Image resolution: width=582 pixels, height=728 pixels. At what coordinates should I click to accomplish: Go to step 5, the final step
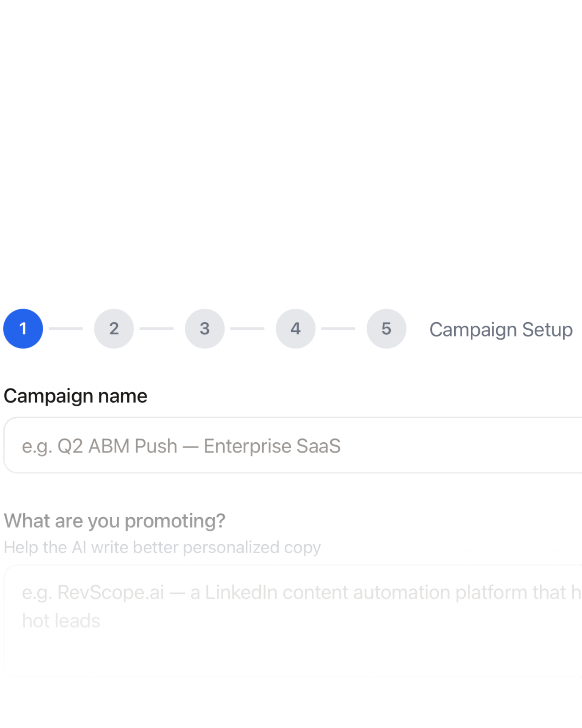pyautogui.click(x=386, y=329)
